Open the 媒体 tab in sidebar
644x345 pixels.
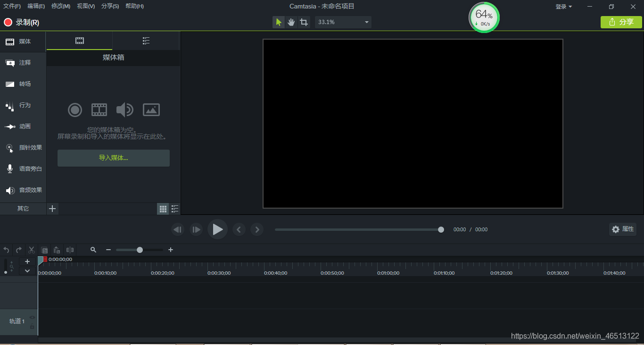tap(23, 42)
